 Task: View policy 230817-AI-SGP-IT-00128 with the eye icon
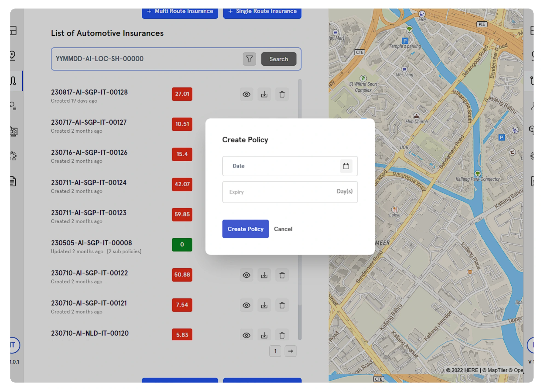[x=246, y=94]
